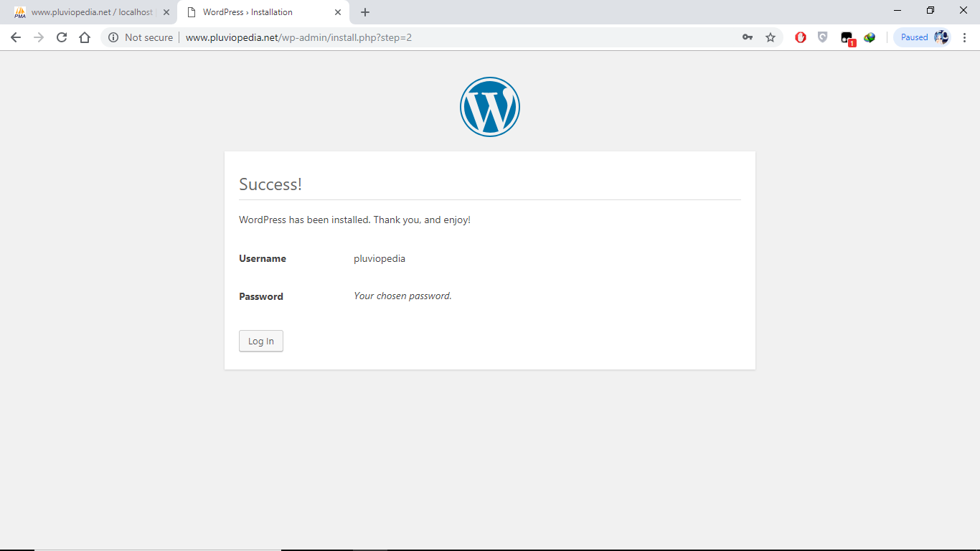
Task: Open the browser home page
Action: coord(85,37)
